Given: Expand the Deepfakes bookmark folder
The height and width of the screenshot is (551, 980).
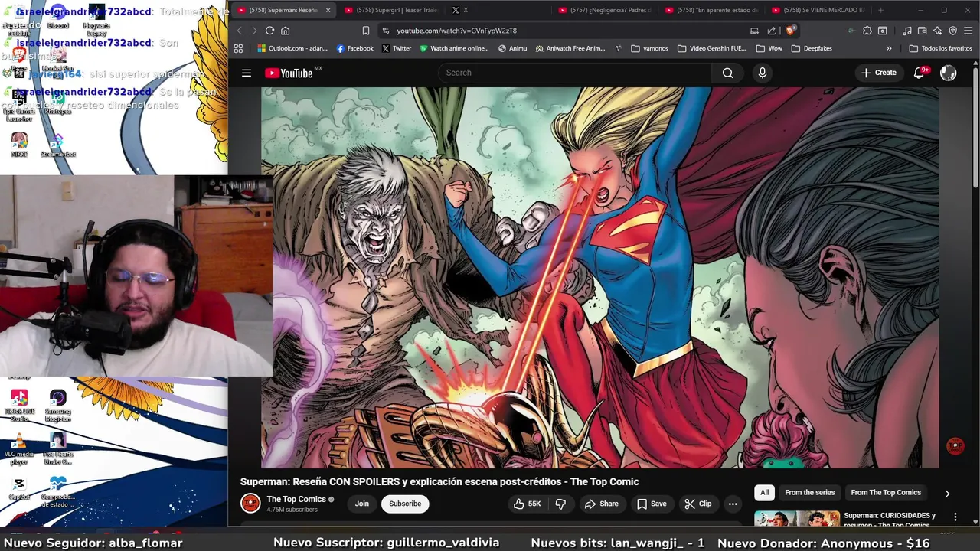Looking at the screenshot, I should pyautogui.click(x=812, y=48).
